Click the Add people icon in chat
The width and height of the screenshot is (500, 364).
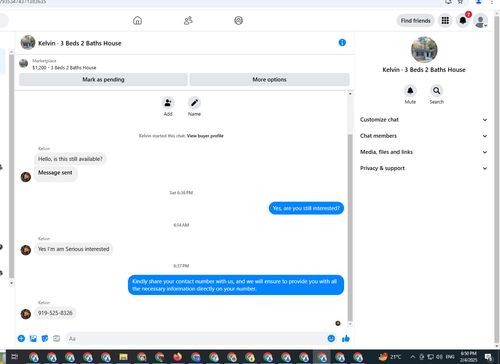[168, 103]
